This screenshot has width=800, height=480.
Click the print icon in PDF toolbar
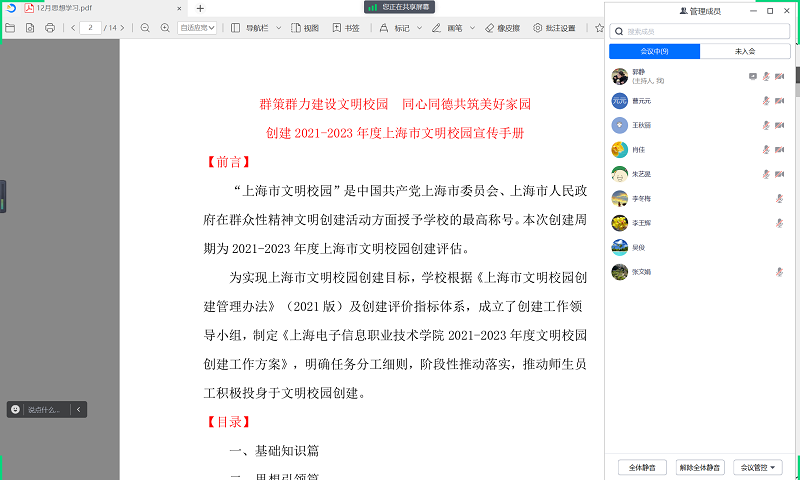point(49,28)
